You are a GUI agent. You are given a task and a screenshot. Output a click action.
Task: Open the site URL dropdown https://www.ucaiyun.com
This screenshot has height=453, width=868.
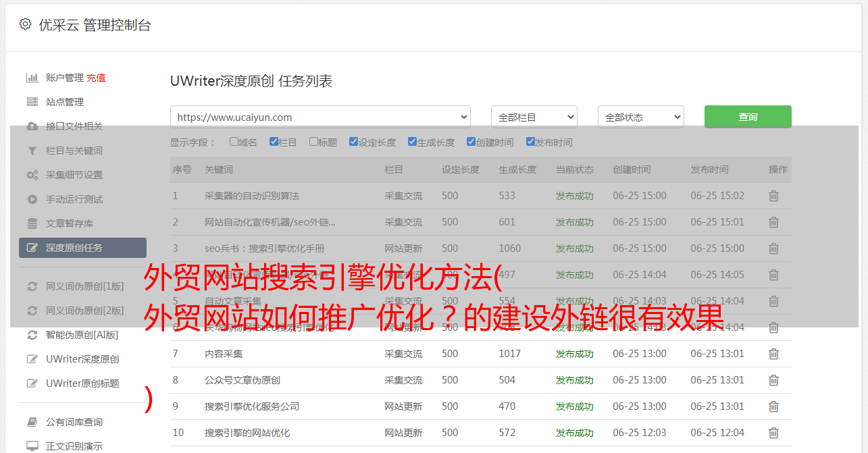click(320, 117)
